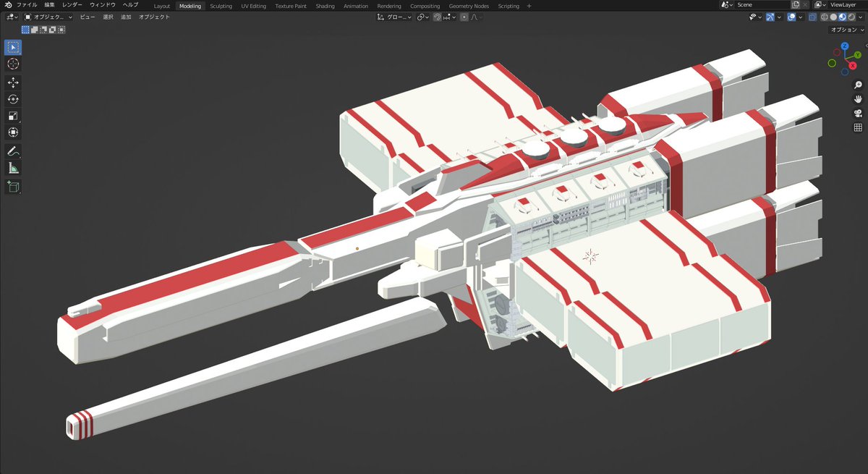Toggle snapping magnet icon
The width and height of the screenshot is (868, 474).
point(437,17)
